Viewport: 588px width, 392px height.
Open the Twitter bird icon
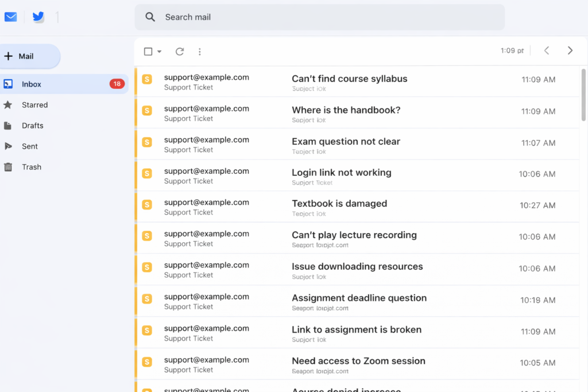[38, 17]
